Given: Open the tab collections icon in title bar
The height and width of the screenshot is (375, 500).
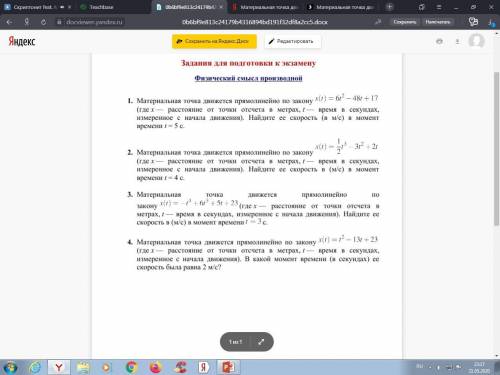Looking at the screenshot, I should click(422, 7).
